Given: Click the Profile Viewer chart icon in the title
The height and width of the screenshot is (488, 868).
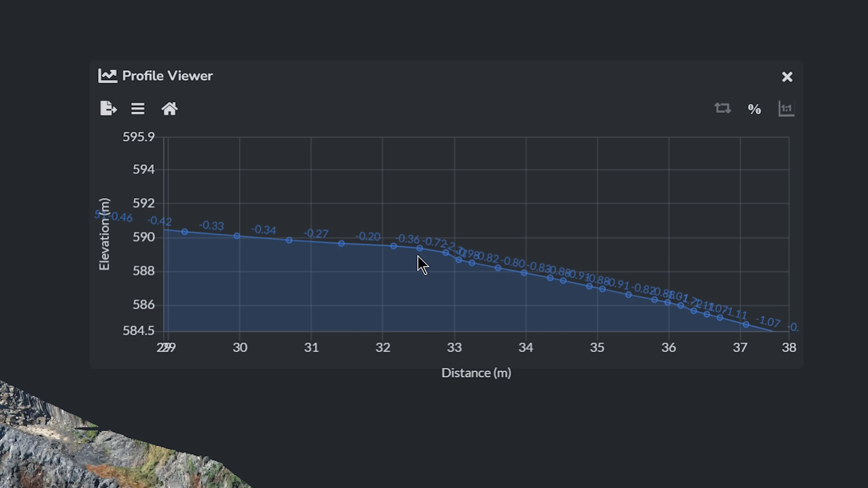Looking at the screenshot, I should tap(108, 75).
